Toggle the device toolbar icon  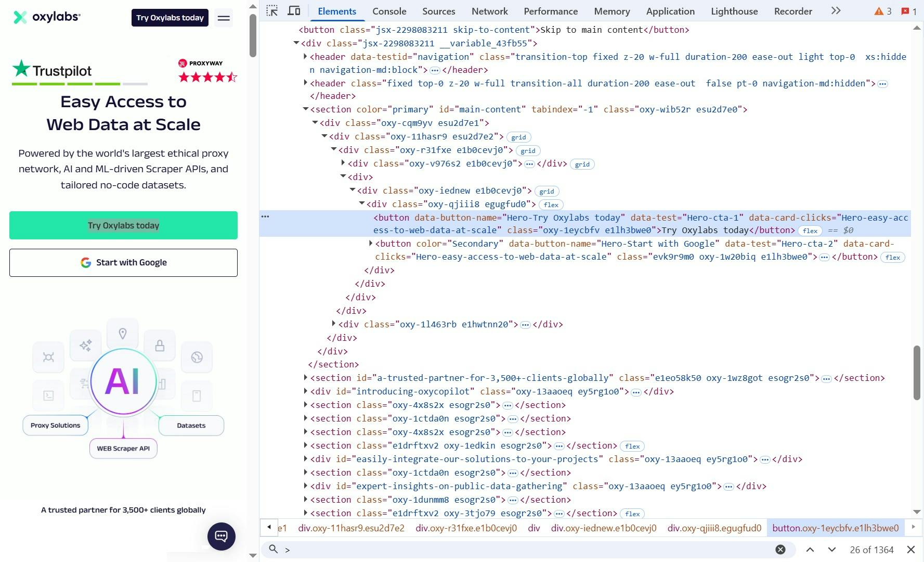(x=294, y=11)
